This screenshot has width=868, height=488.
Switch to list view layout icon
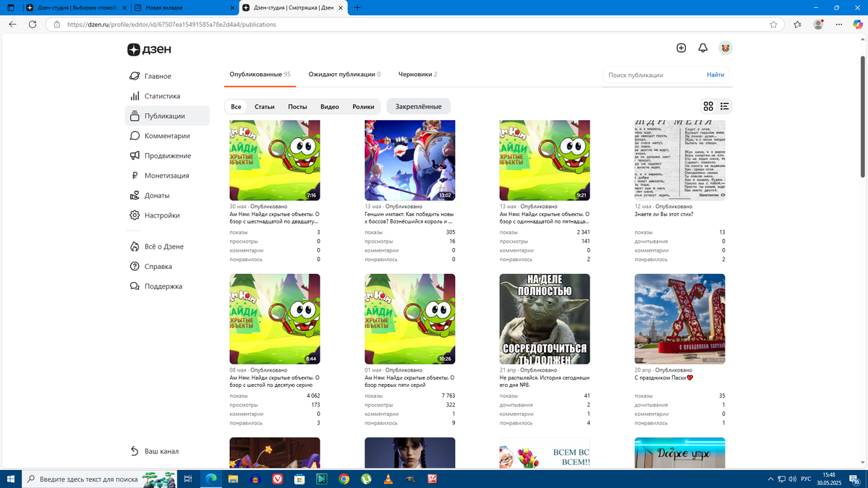[x=725, y=106]
